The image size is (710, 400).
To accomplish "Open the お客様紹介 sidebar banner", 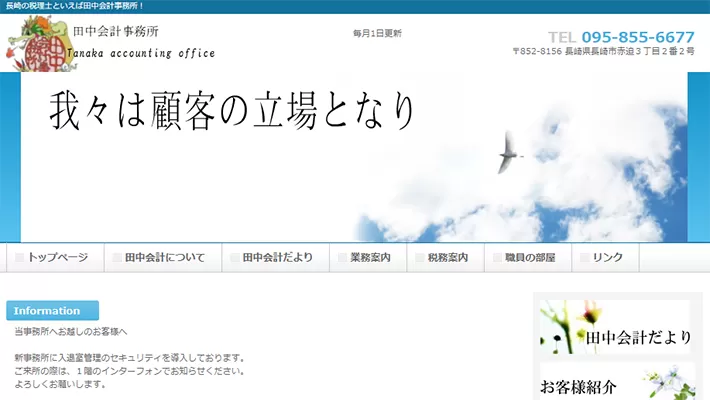I will 616,382.
